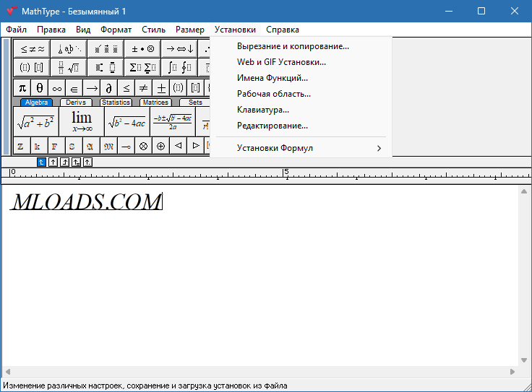Expand the Установки Формул submenu
This screenshot has width=532, height=392.
301,148
